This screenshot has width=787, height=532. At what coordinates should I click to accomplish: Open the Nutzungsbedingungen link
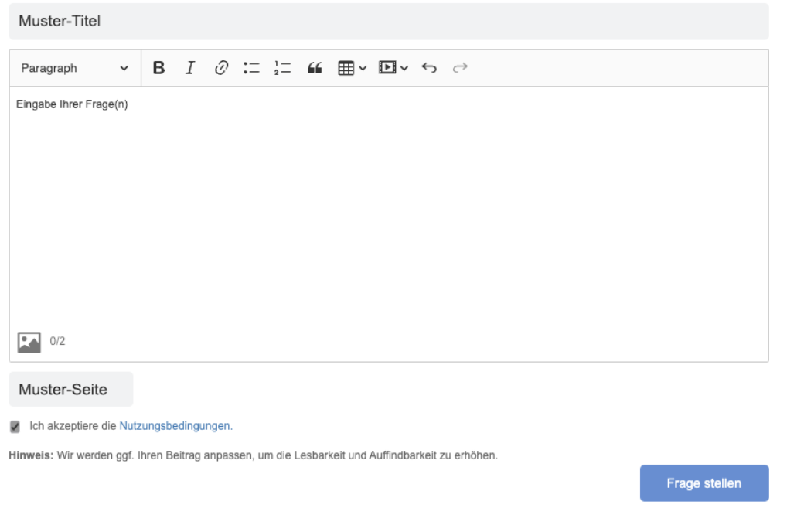click(175, 425)
